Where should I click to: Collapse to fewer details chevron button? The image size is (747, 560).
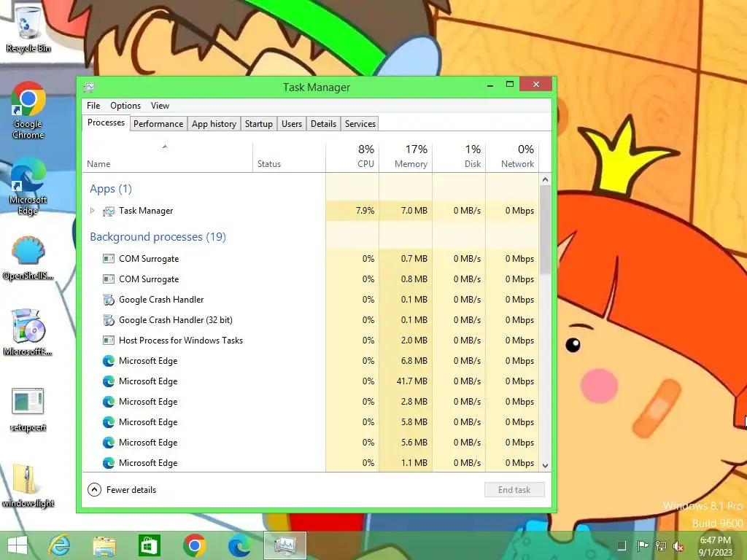(94, 489)
